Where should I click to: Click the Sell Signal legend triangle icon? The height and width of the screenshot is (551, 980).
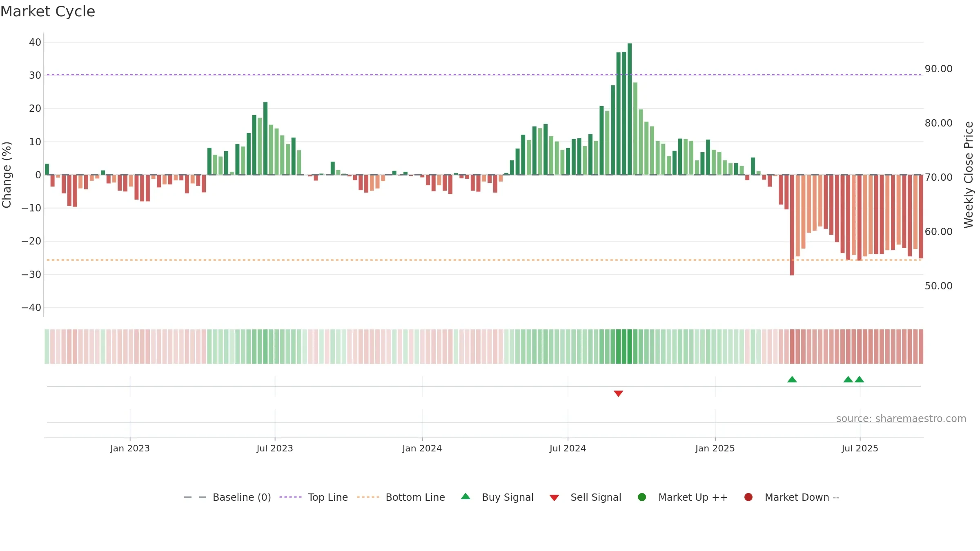[554, 498]
